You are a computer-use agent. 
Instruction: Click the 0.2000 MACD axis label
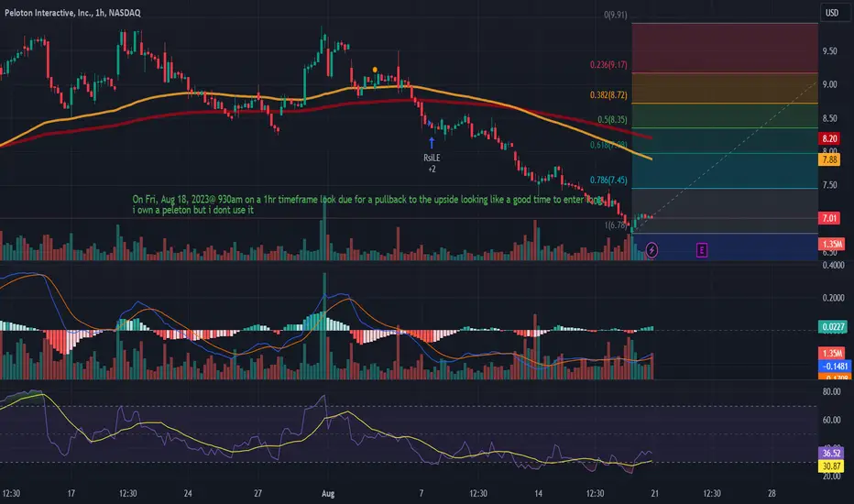[x=833, y=298]
